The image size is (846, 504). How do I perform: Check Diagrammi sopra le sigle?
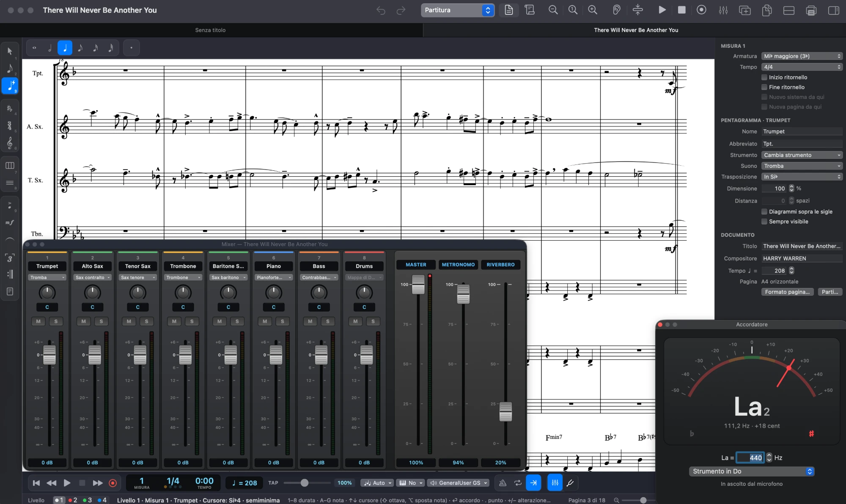[x=764, y=211]
